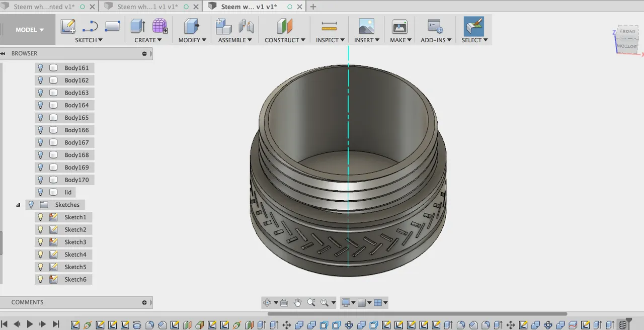This screenshot has width=644, height=330.
Task: Step timeline to previous feature
Action: point(17,324)
